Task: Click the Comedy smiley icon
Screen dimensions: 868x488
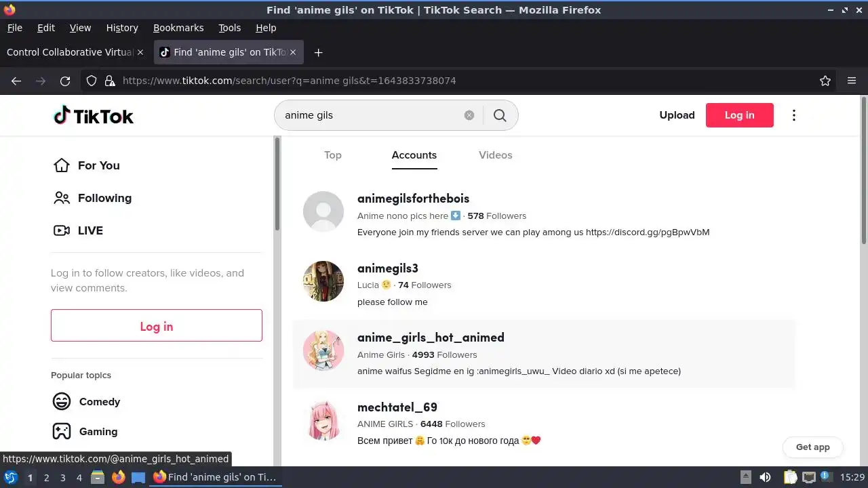Action: tap(62, 401)
